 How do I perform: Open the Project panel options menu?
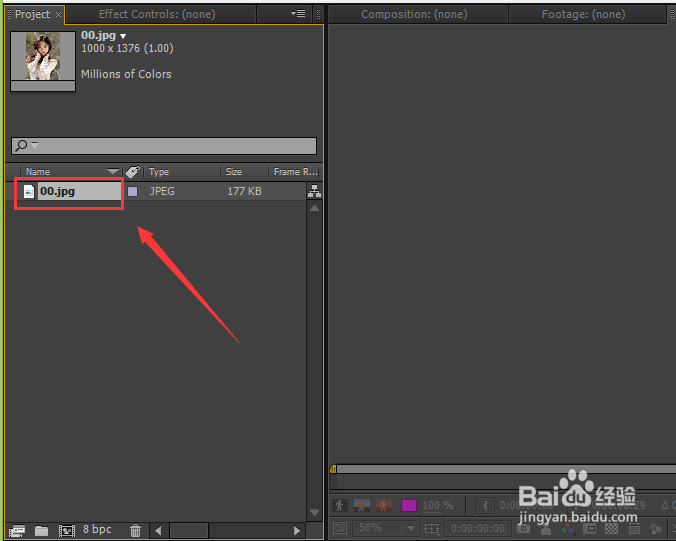[298, 14]
